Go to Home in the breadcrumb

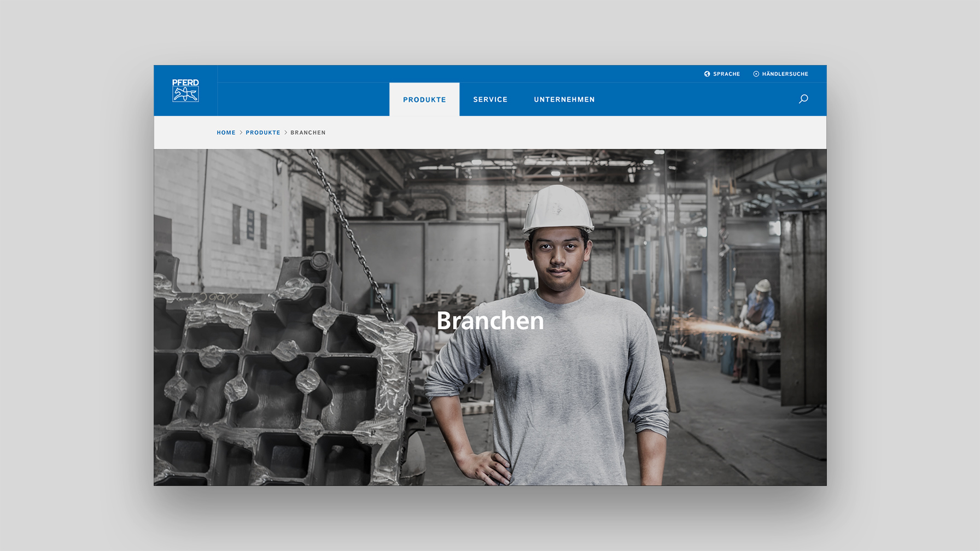click(x=226, y=133)
